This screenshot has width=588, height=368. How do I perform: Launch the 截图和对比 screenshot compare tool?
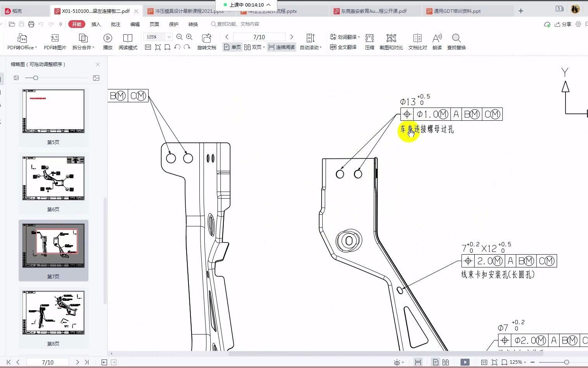click(391, 42)
